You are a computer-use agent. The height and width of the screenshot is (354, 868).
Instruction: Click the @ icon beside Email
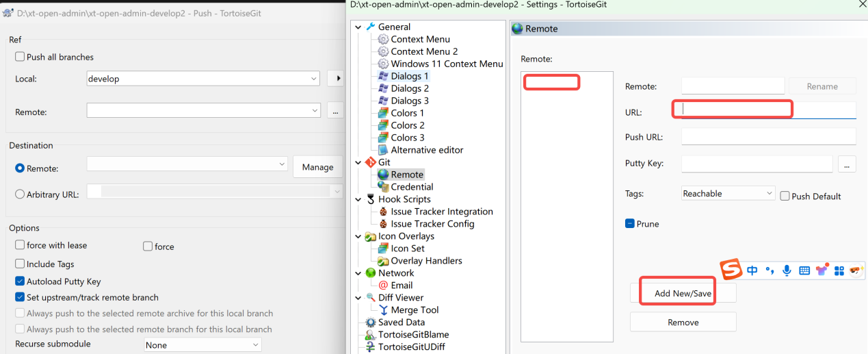[383, 286]
